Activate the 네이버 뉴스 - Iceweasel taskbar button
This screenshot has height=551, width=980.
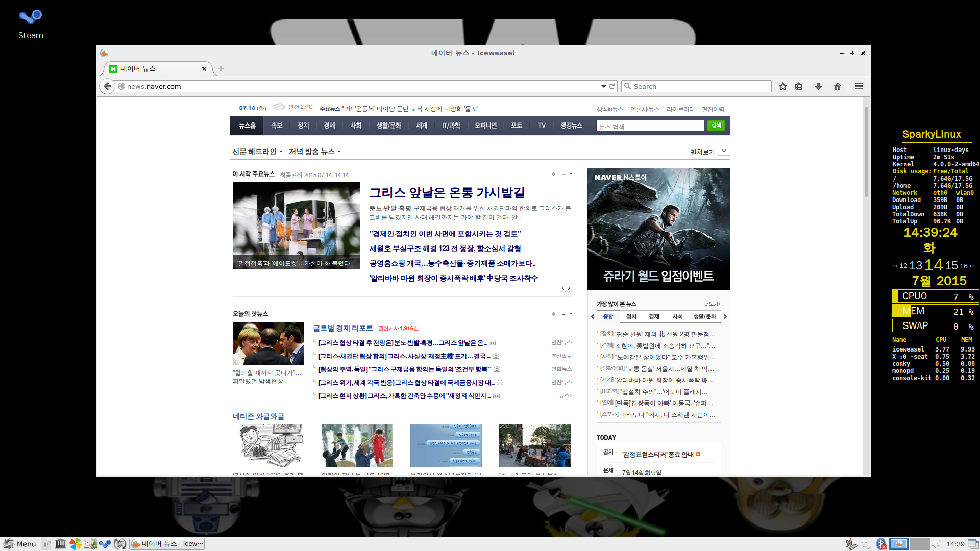(x=167, y=544)
